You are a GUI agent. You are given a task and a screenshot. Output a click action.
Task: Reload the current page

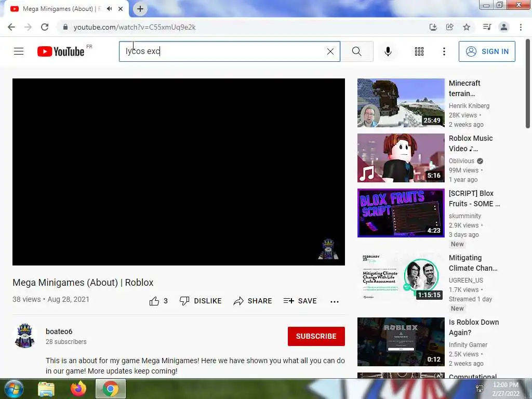(45, 27)
